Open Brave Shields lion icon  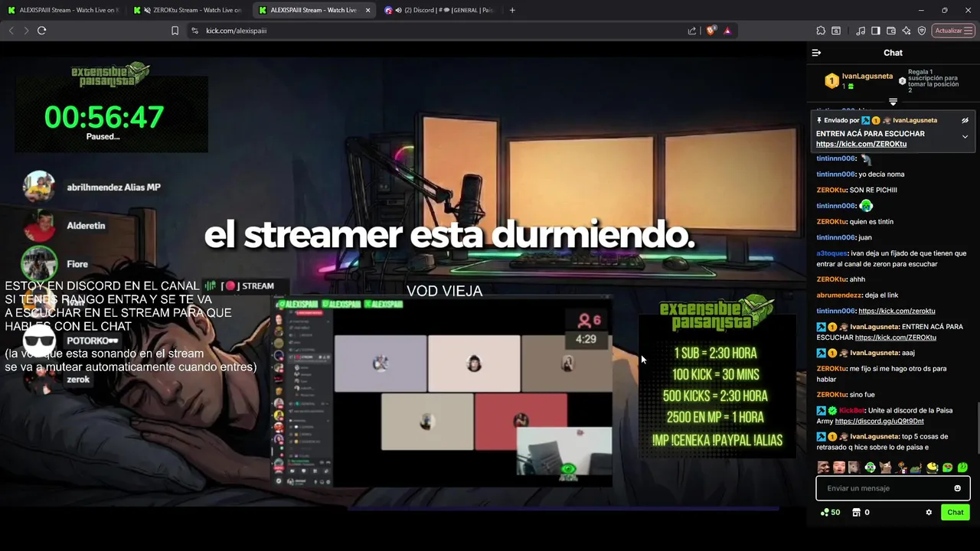pyautogui.click(x=710, y=31)
